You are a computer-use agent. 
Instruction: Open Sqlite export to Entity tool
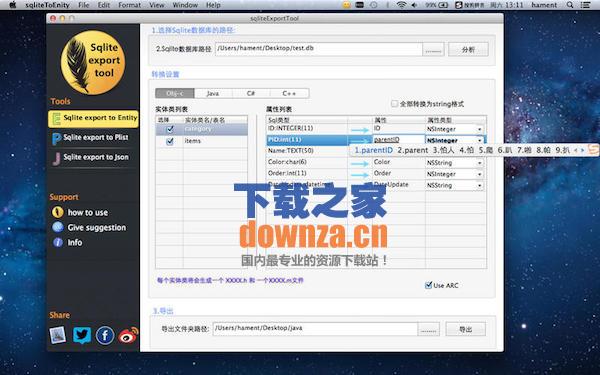click(93, 119)
